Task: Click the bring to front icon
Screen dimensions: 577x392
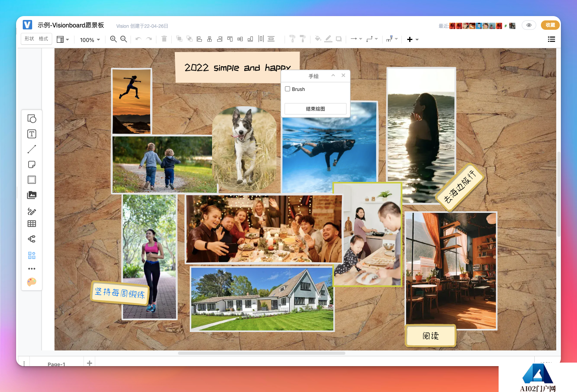Action: [x=179, y=39]
